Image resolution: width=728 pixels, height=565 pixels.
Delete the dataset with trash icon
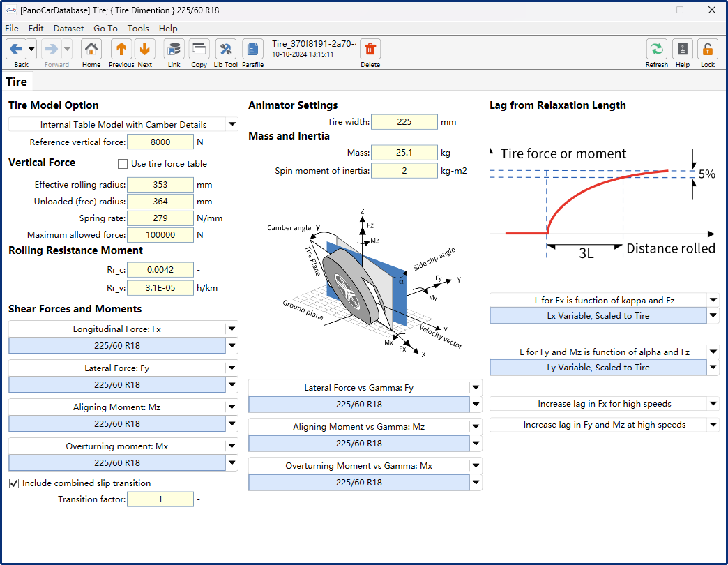(370, 50)
